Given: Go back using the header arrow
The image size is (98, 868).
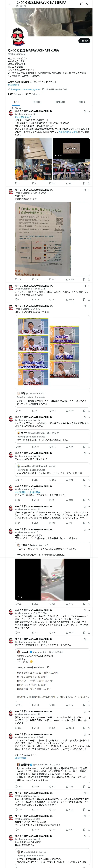Looking at the screenshot, I should click(9, 4).
